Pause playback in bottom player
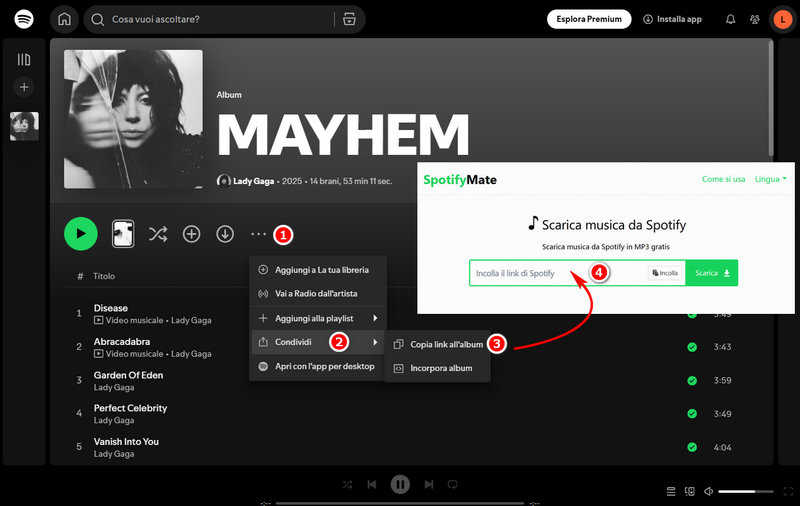The width and height of the screenshot is (800, 506). 400,485
